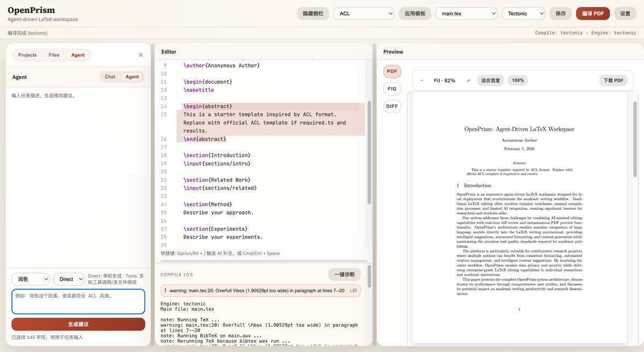
Task: Click the warning icon in compile log
Action: coord(165,290)
